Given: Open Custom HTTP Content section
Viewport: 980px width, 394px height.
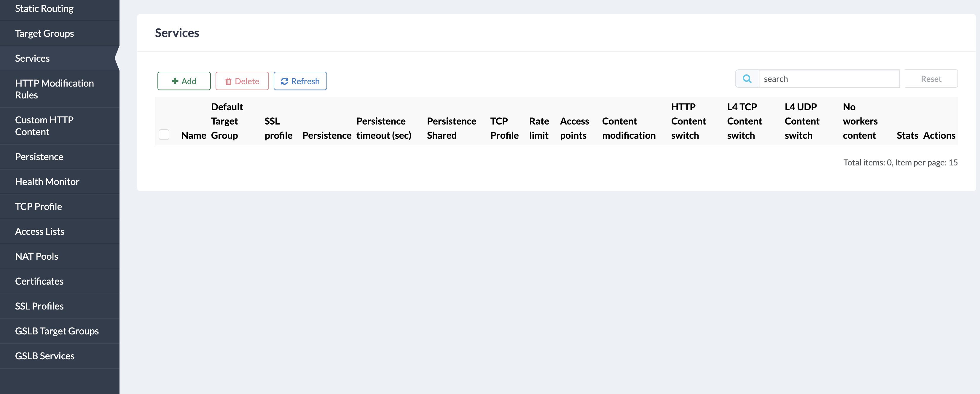Looking at the screenshot, I should pyautogui.click(x=44, y=126).
